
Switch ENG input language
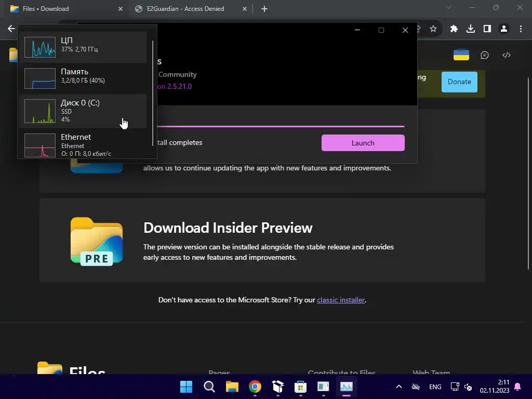435,387
